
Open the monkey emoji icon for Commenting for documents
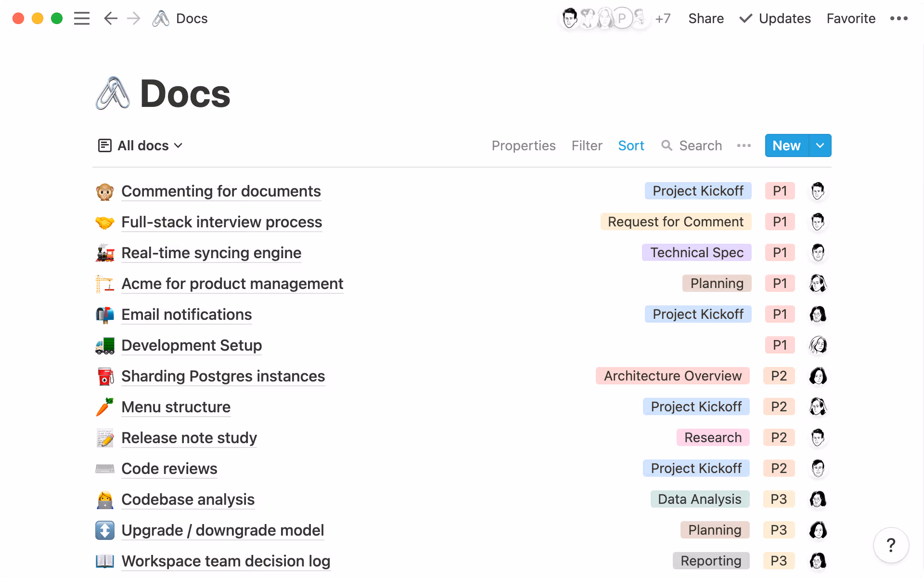[x=104, y=191]
